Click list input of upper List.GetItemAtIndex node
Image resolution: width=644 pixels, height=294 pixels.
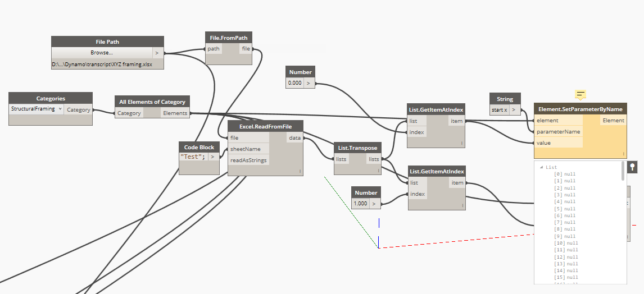click(418, 121)
